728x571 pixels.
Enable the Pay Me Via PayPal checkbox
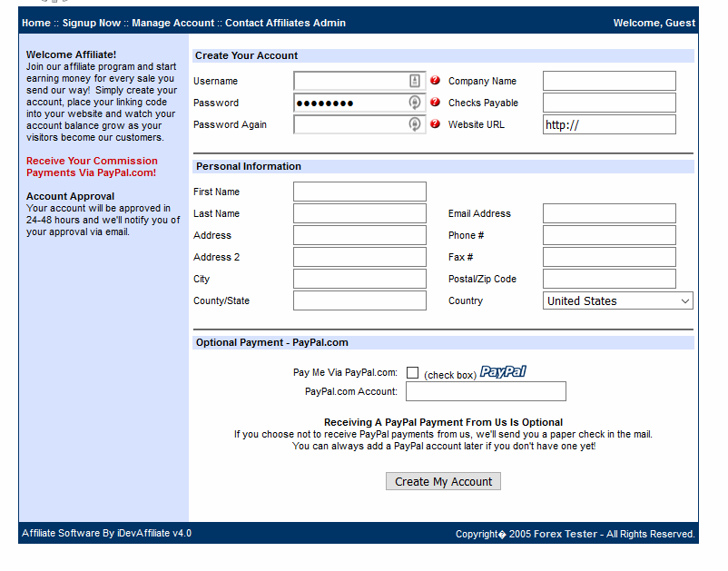pyautogui.click(x=412, y=373)
